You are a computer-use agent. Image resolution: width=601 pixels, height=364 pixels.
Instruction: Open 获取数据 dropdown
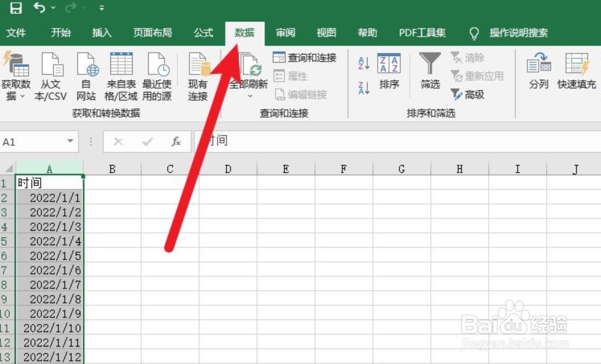click(x=16, y=76)
